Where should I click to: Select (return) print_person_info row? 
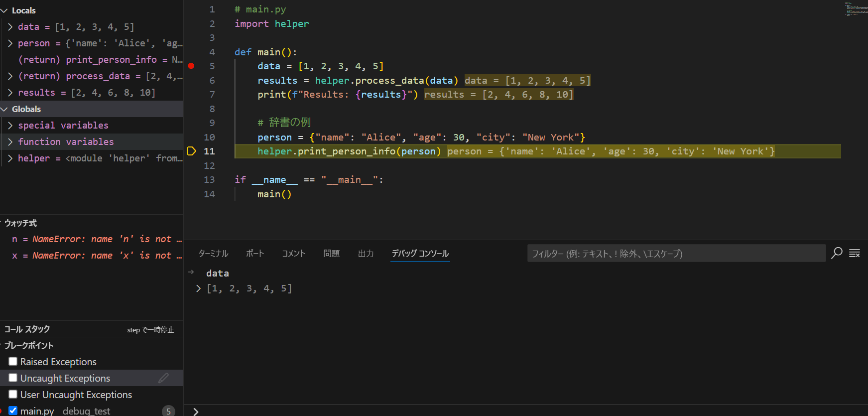tap(92, 60)
